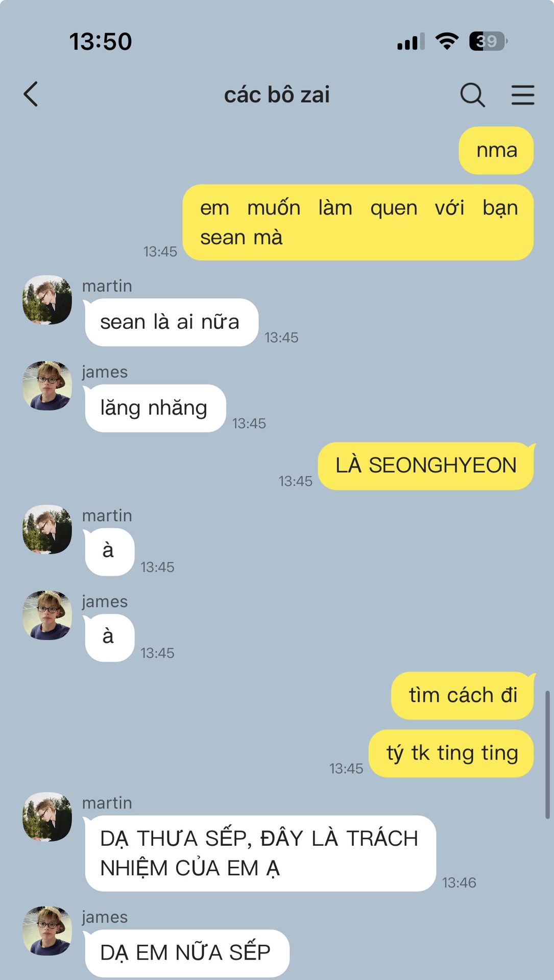The width and height of the screenshot is (554, 980).
Task: Tap the name label 'james' above 'lăng nhăng'
Action: (x=105, y=372)
